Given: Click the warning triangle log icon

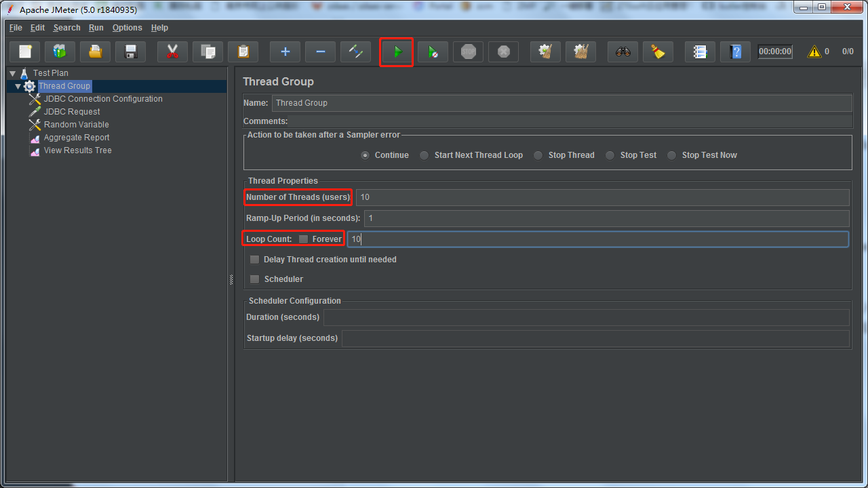Looking at the screenshot, I should [814, 52].
